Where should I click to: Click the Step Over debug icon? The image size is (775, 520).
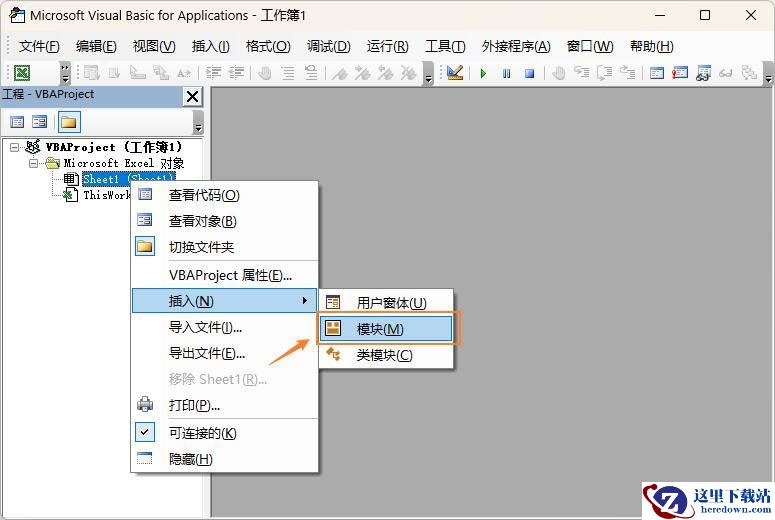point(604,73)
